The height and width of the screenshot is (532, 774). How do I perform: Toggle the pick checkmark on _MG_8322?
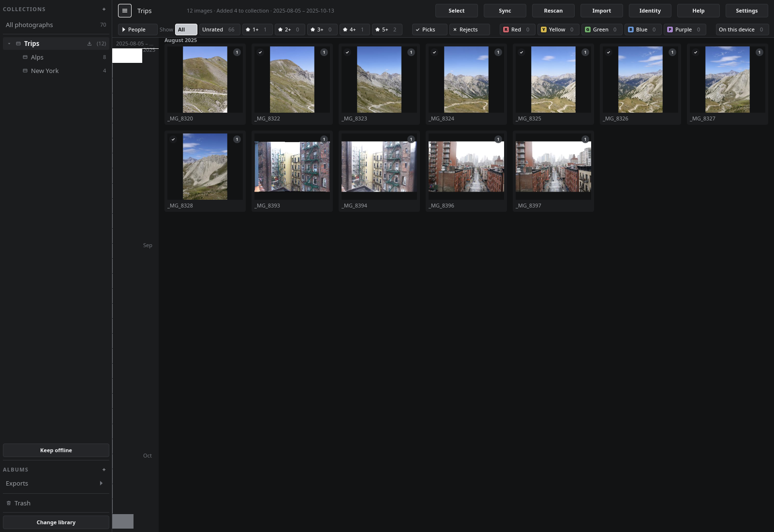point(260,52)
